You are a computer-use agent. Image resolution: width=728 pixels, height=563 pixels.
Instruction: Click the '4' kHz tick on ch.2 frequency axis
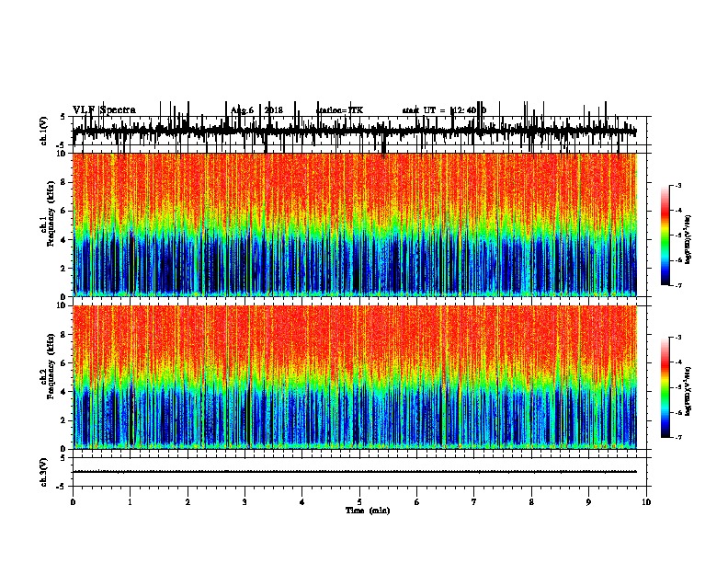[x=64, y=392]
